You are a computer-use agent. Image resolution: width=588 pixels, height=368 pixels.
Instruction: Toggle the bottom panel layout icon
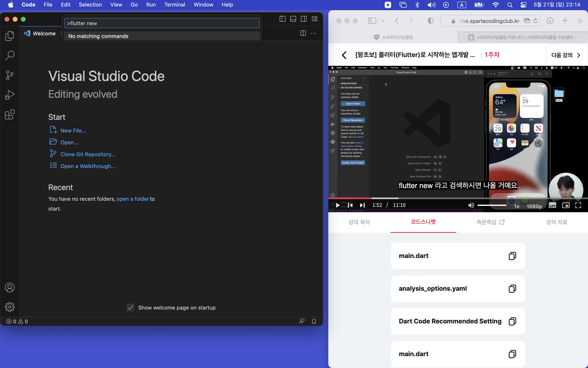(x=293, y=19)
